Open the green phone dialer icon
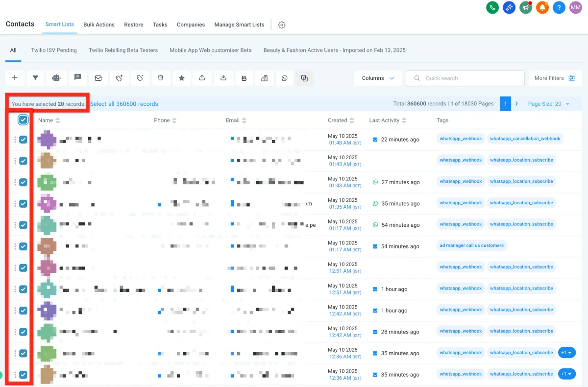This screenshot has width=588, height=387. pyautogui.click(x=492, y=7)
